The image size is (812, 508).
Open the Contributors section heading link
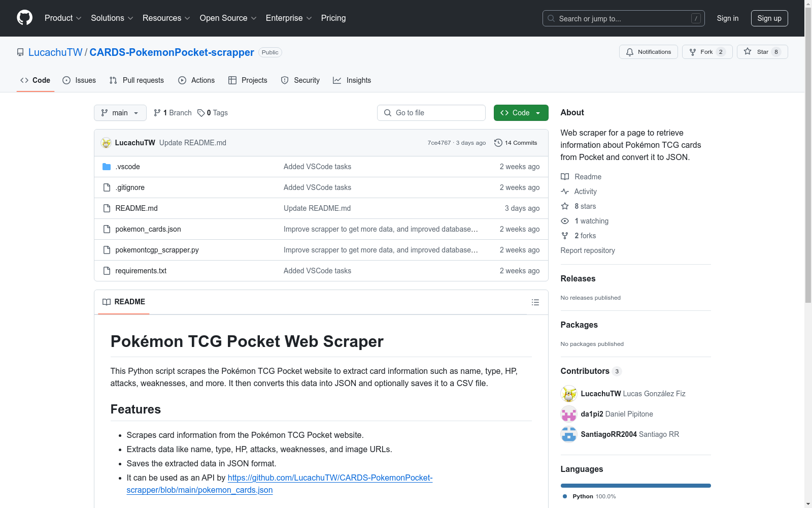click(591, 371)
